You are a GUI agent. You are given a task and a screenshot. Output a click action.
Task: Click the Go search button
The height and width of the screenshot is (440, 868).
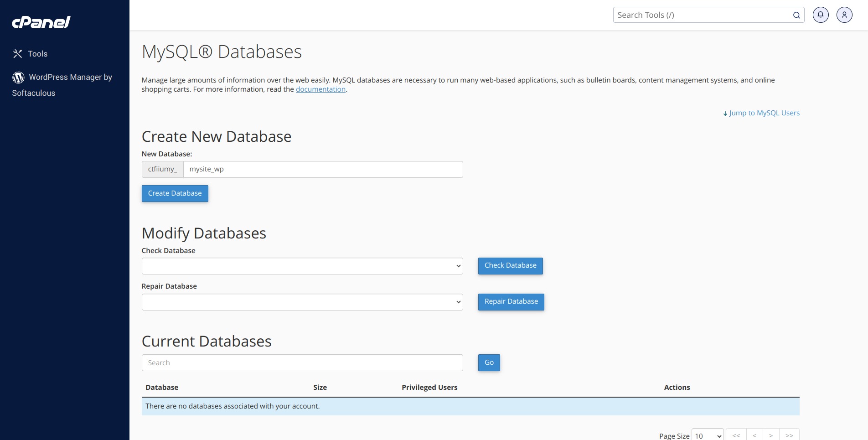(x=489, y=363)
